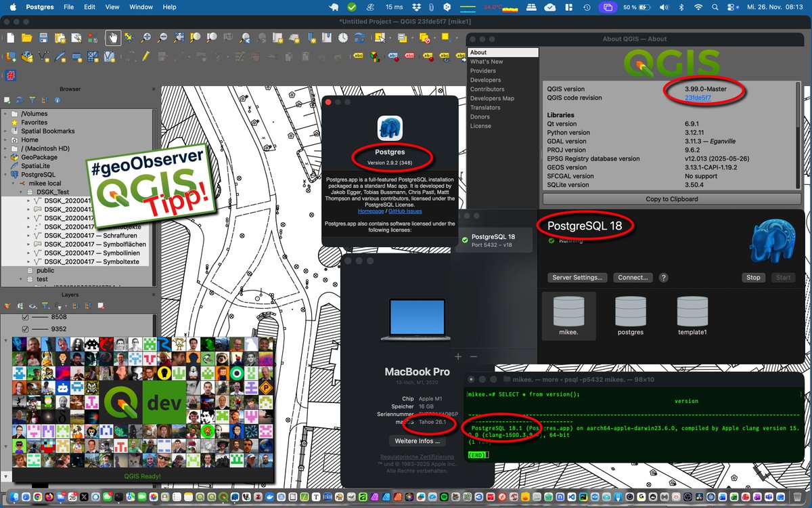Click the Connect button in Postgres.app
812x508 pixels.
point(632,277)
